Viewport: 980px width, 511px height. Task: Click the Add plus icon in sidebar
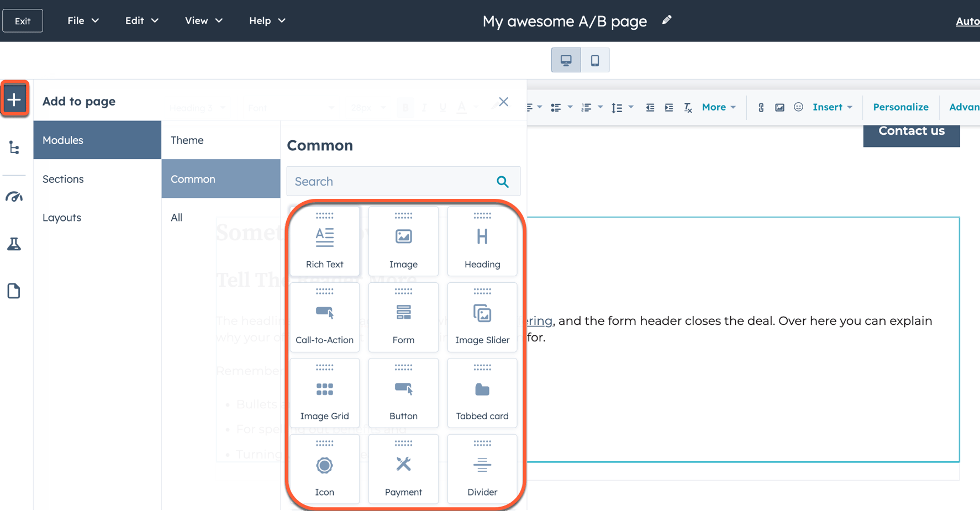pos(14,99)
